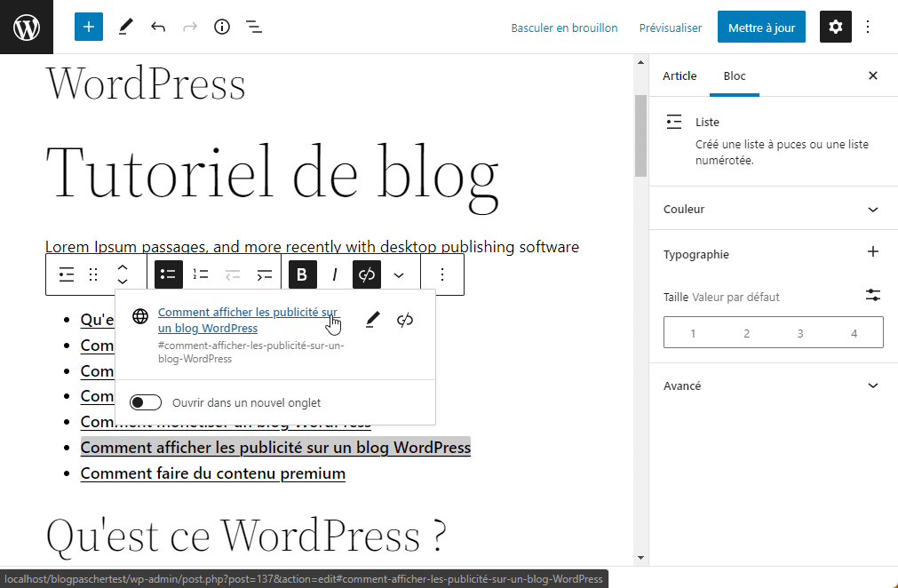Switch to ordered numbered list

coord(201,274)
